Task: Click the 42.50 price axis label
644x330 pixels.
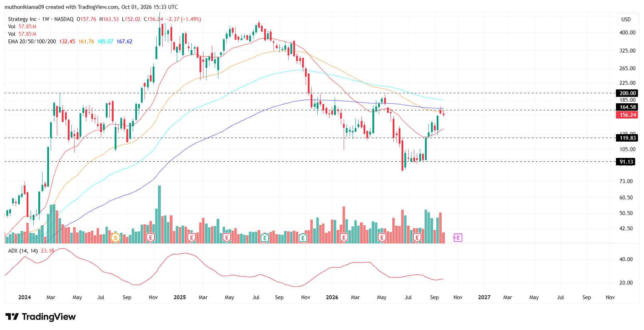Action: (626, 229)
